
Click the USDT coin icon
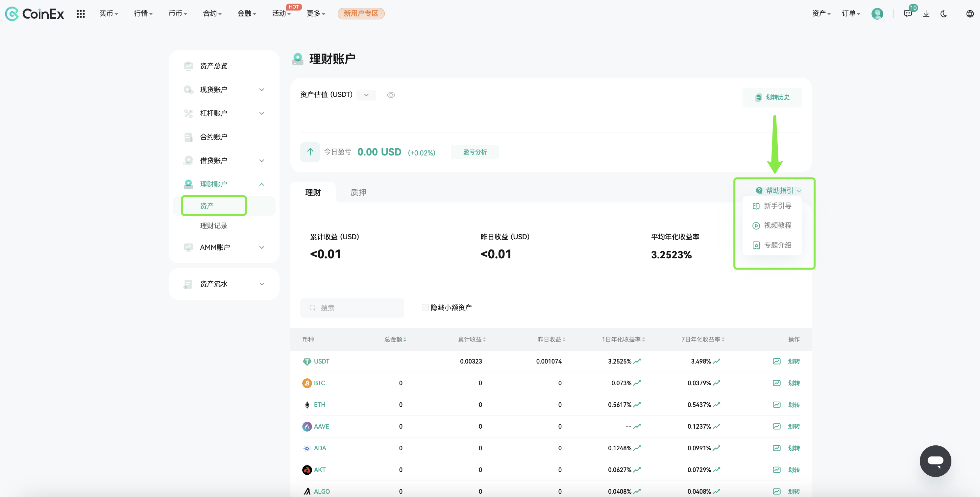[x=306, y=361]
